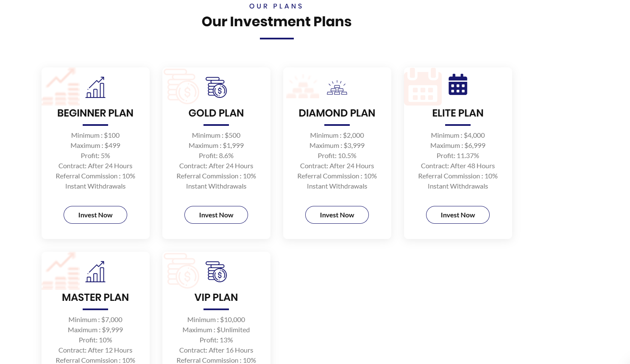Viewport: 630px width, 364px height.
Task: Click the Gold Plan coin stack icon
Action: pos(217,88)
